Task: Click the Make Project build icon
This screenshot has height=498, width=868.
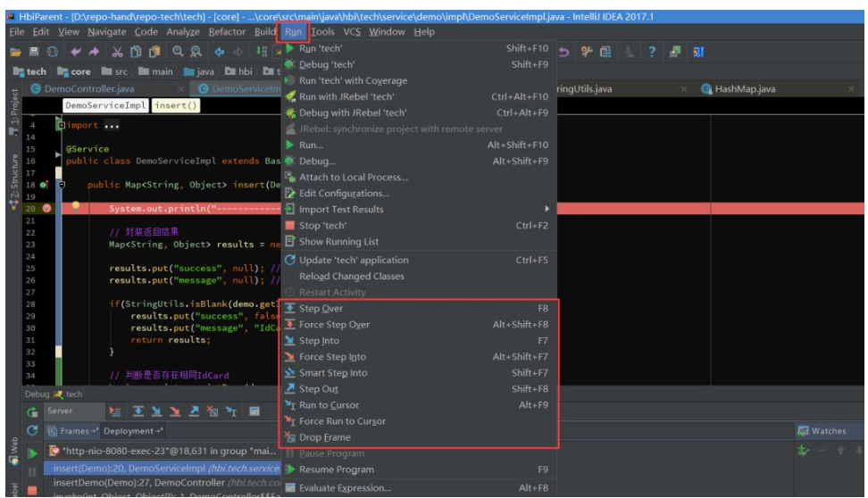Action: (262, 52)
